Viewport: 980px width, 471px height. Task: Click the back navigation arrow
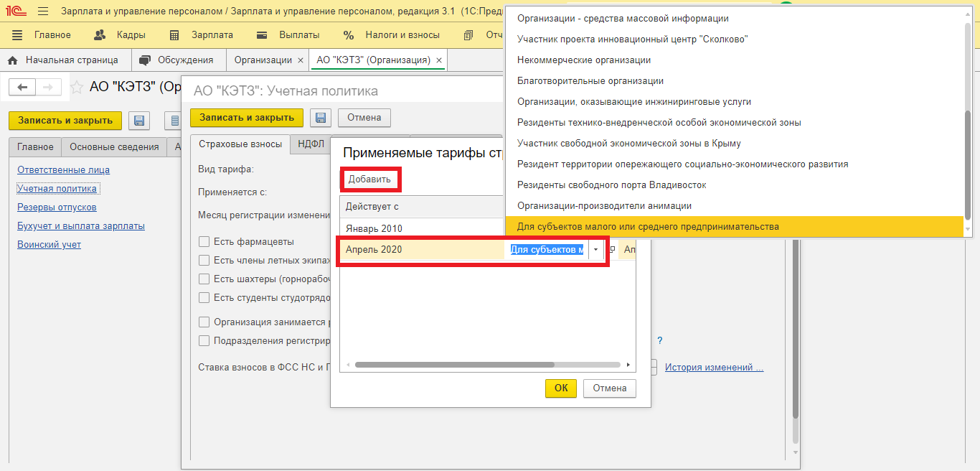tap(22, 87)
